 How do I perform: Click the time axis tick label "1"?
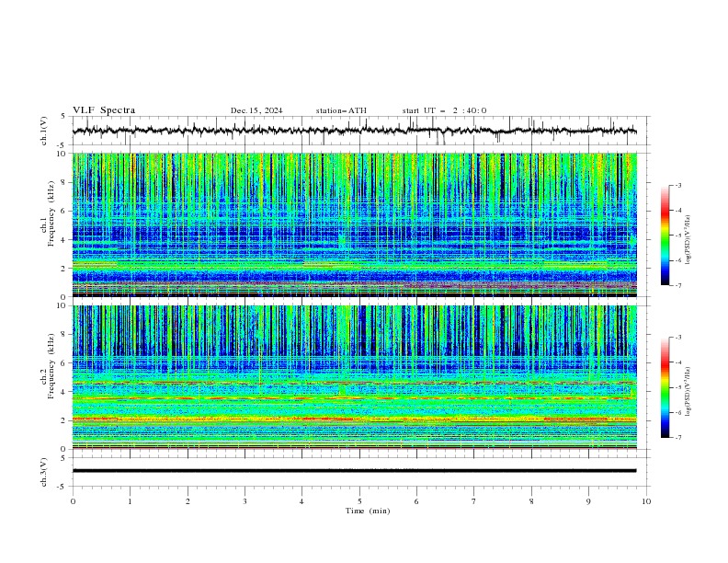click(x=130, y=501)
